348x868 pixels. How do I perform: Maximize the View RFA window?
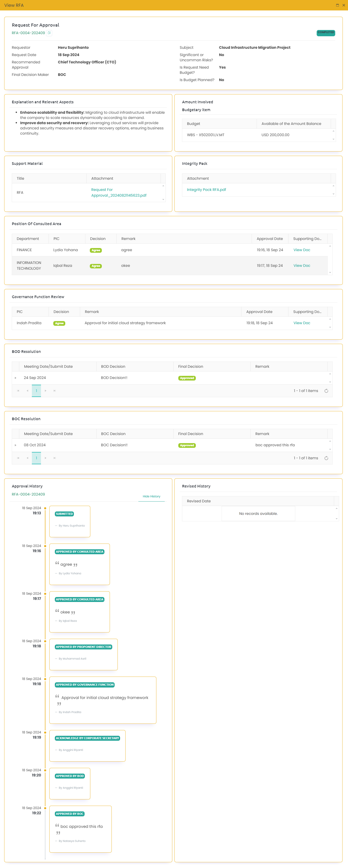coord(337,5)
